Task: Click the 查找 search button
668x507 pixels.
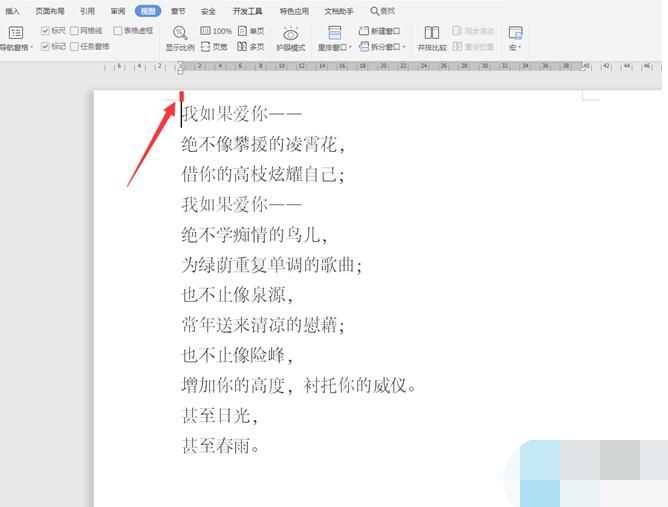Action: pyautogui.click(x=382, y=11)
